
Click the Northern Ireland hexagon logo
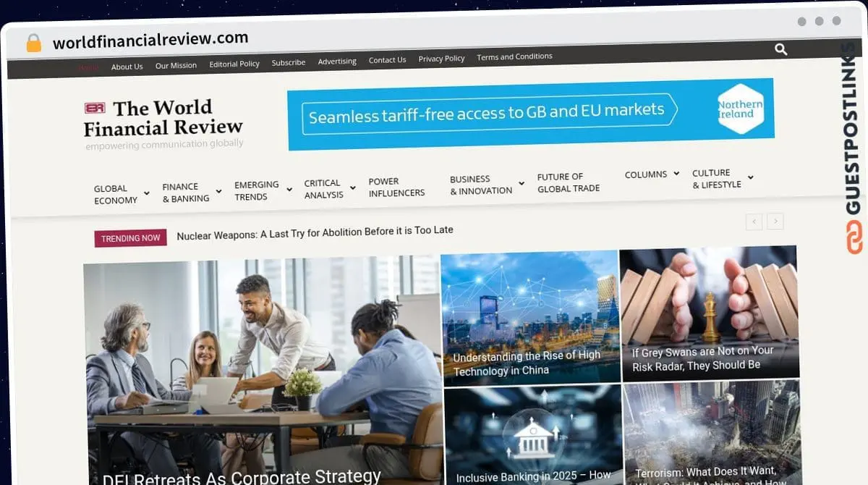741,109
